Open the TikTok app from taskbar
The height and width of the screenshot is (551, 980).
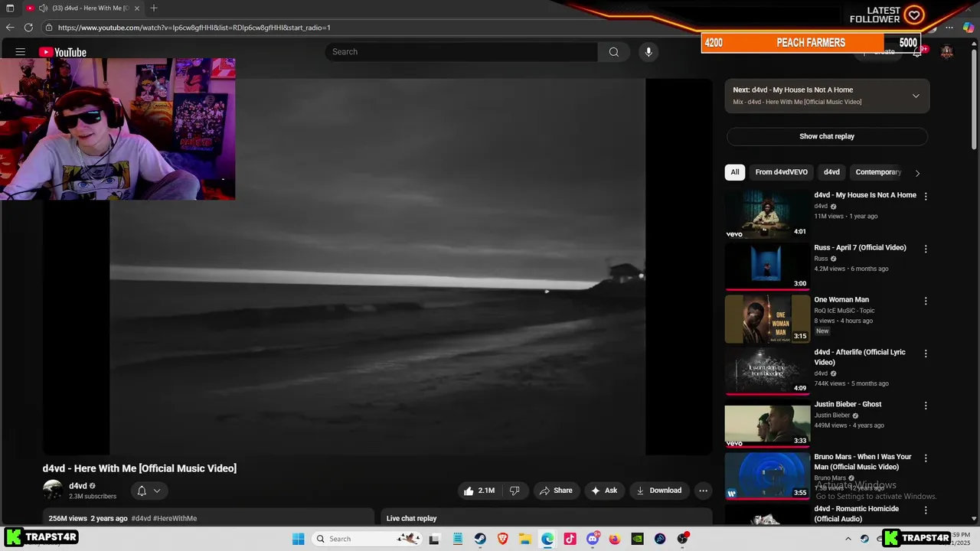click(x=570, y=539)
